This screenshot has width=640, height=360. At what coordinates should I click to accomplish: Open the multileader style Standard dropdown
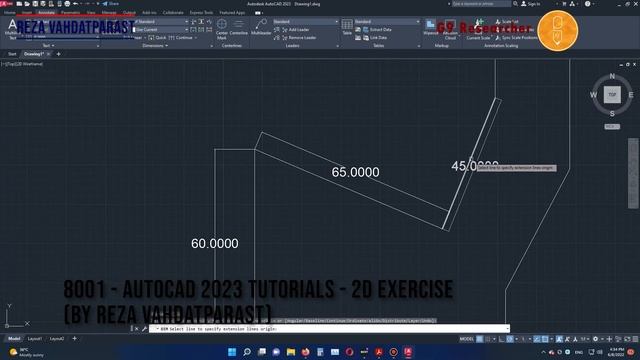point(306,22)
